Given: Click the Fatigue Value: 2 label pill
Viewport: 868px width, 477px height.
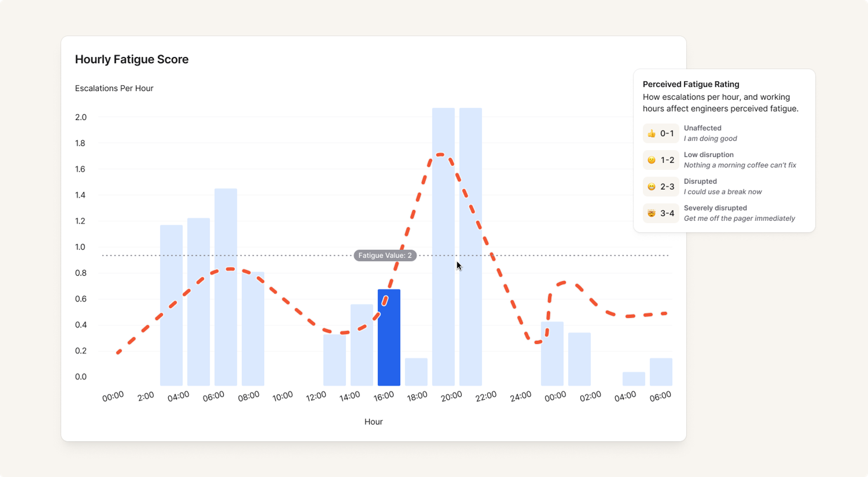Looking at the screenshot, I should (x=385, y=255).
